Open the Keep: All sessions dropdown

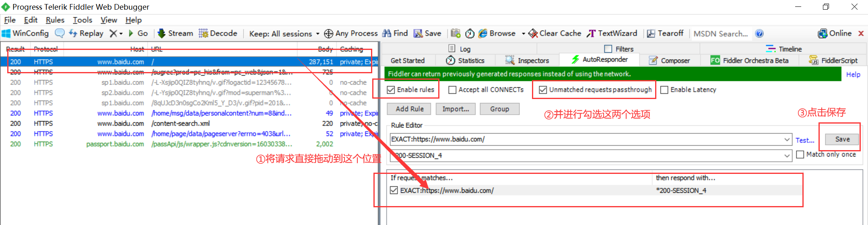(x=284, y=34)
